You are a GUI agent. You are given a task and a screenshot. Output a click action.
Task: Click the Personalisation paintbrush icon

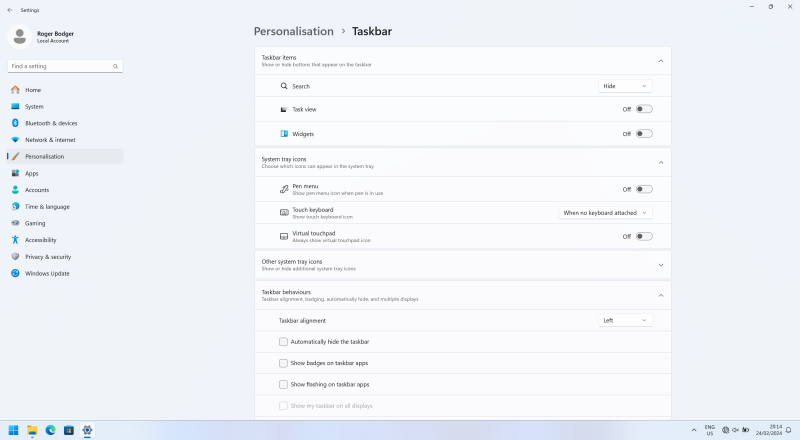pos(15,157)
